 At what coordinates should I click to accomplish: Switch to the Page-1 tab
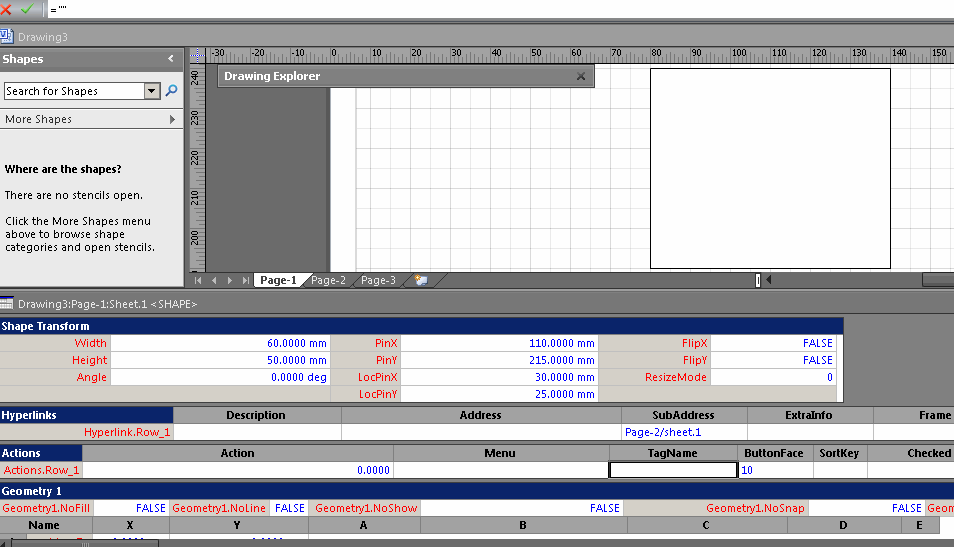pyautogui.click(x=278, y=280)
